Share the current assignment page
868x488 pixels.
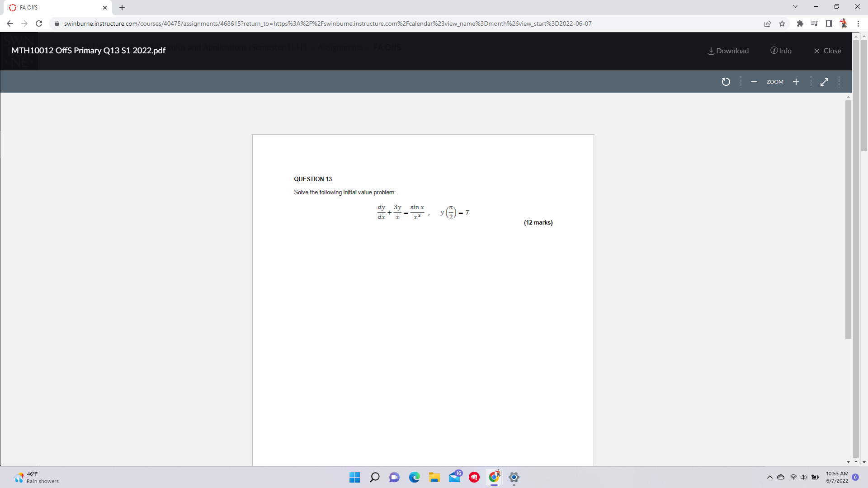click(x=768, y=23)
